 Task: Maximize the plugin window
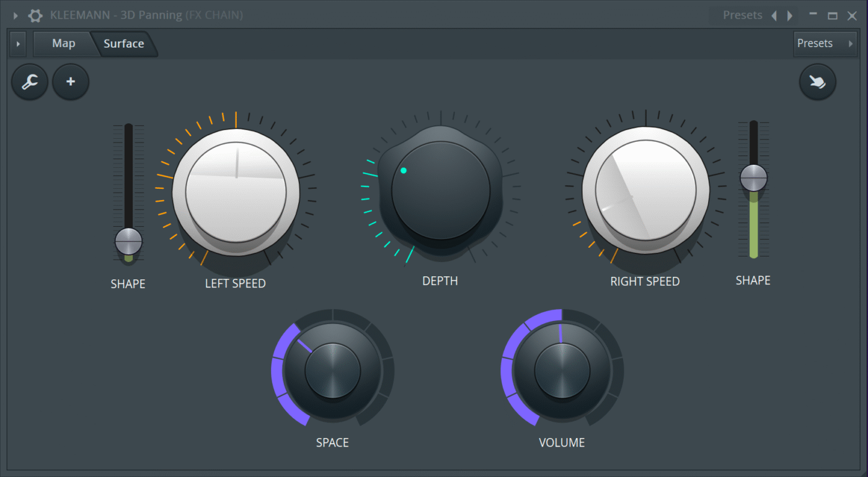[833, 15]
